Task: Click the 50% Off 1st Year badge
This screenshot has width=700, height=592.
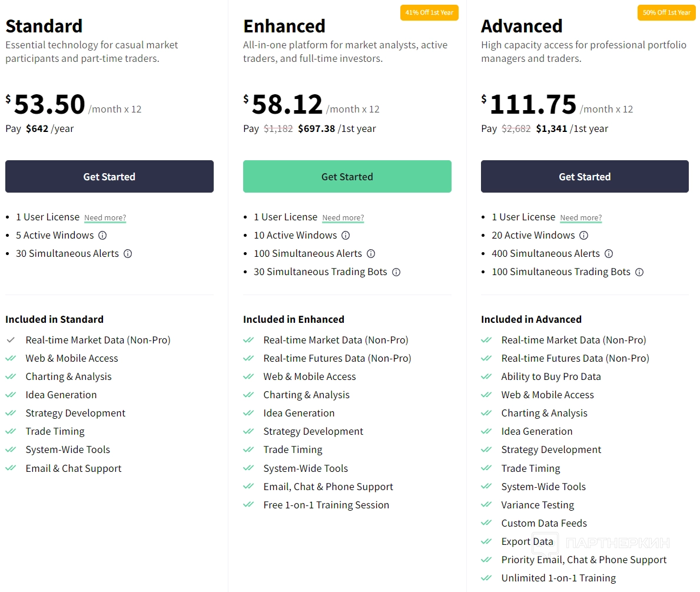Action: [x=666, y=12]
